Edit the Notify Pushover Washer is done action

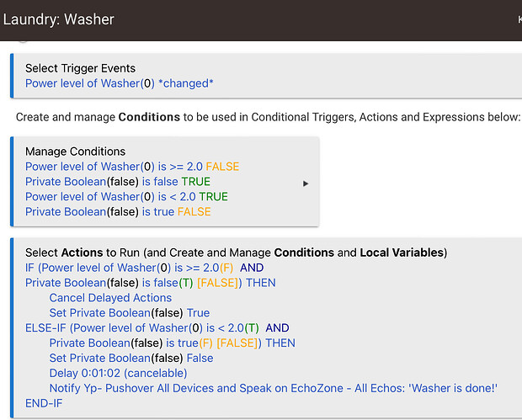(x=274, y=388)
